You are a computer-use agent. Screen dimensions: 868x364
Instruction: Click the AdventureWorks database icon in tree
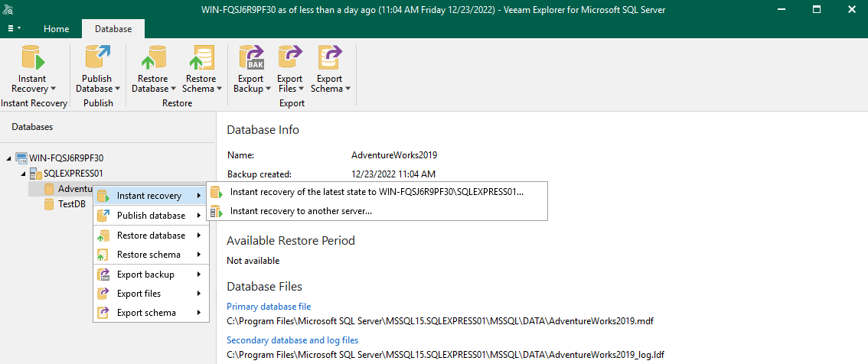pos(49,189)
